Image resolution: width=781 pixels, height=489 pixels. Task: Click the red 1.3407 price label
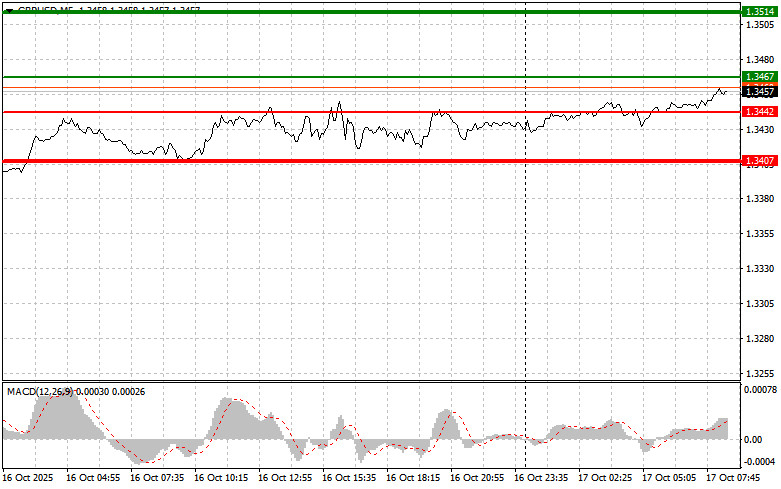[759, 160]
